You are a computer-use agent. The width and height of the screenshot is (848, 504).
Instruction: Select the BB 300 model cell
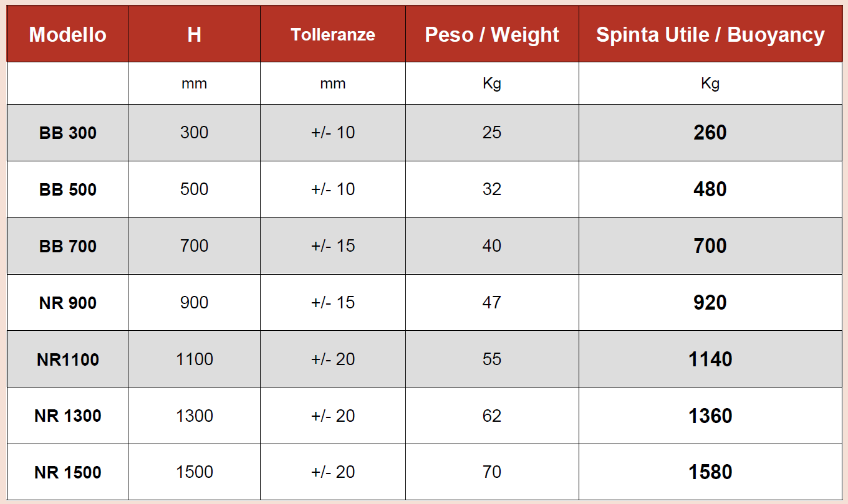coord(67,133)
